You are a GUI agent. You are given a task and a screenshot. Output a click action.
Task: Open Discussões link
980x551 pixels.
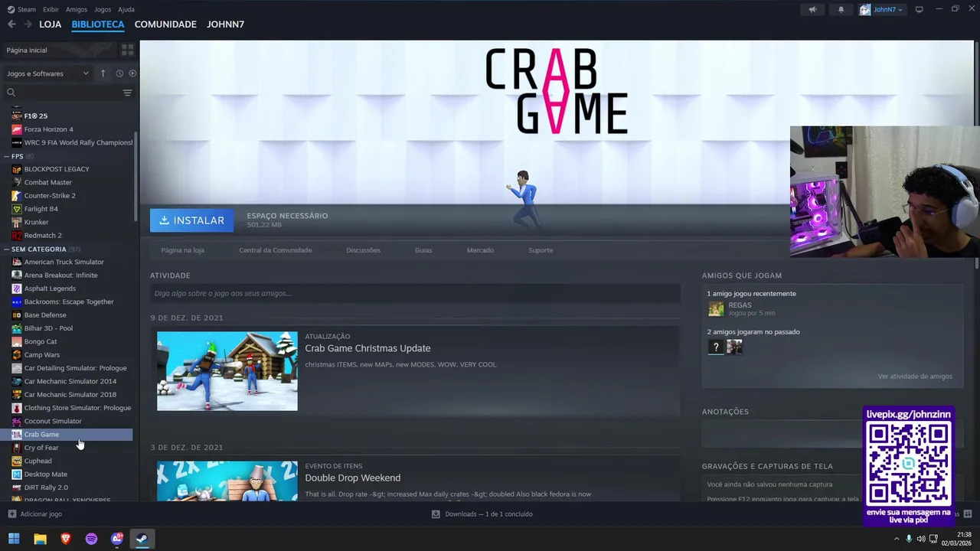[363, 250]
